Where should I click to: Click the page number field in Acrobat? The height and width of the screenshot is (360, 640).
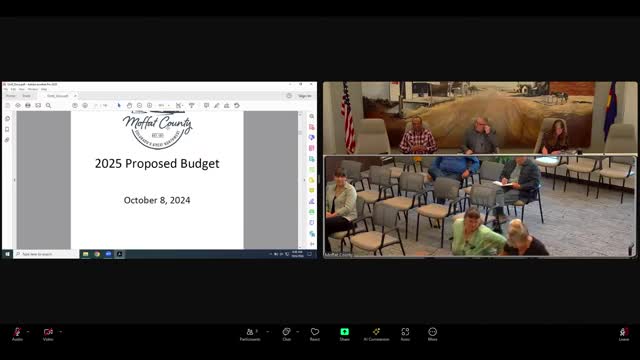(96, 106)
